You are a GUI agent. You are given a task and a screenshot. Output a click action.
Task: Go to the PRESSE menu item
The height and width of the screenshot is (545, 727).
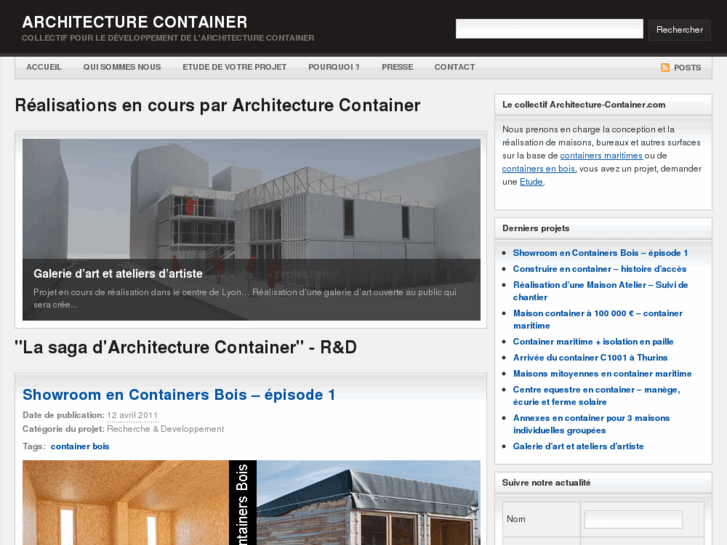coord(397,67)
